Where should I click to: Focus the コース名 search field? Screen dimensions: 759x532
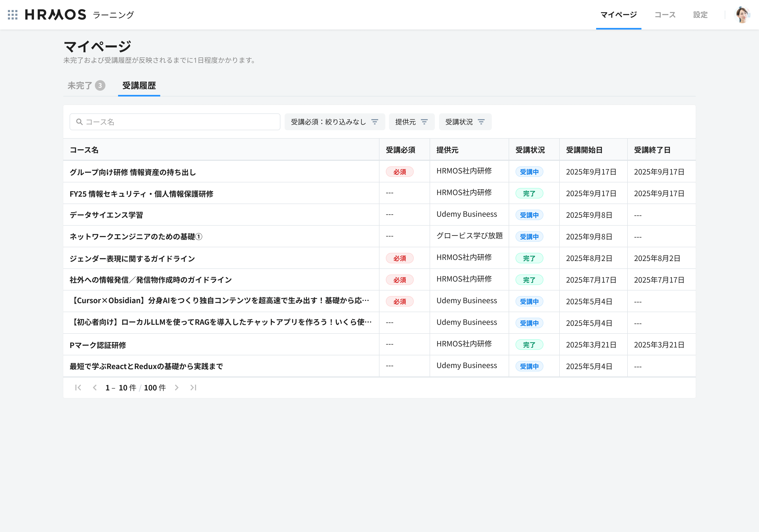click(175, 122)
